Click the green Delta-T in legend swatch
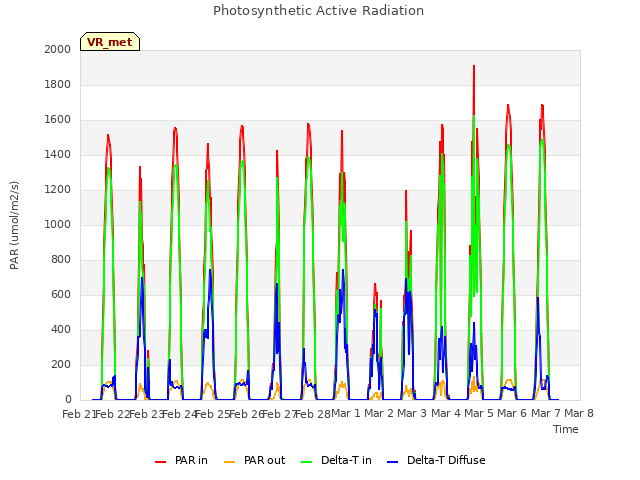Image resolution: width=640 pixels, height=480 pixels. (x=307, y=462)
